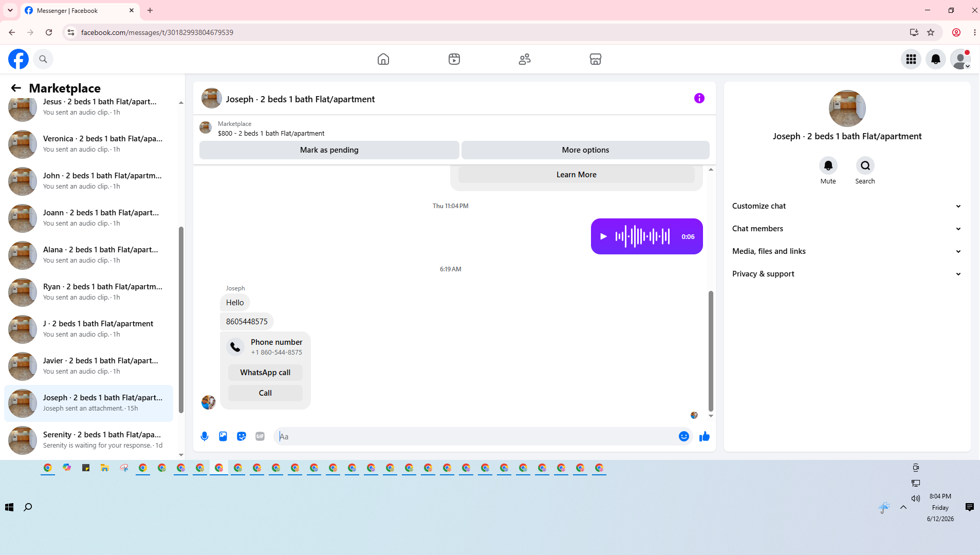The height and width of the screenshot is (555, 980).
Task: Click the chat messages scrollbar
Action: coord(711,351)
